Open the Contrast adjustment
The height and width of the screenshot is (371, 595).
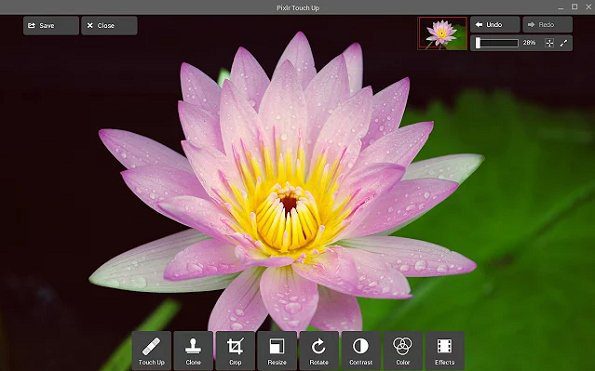[x=361, y=351]
